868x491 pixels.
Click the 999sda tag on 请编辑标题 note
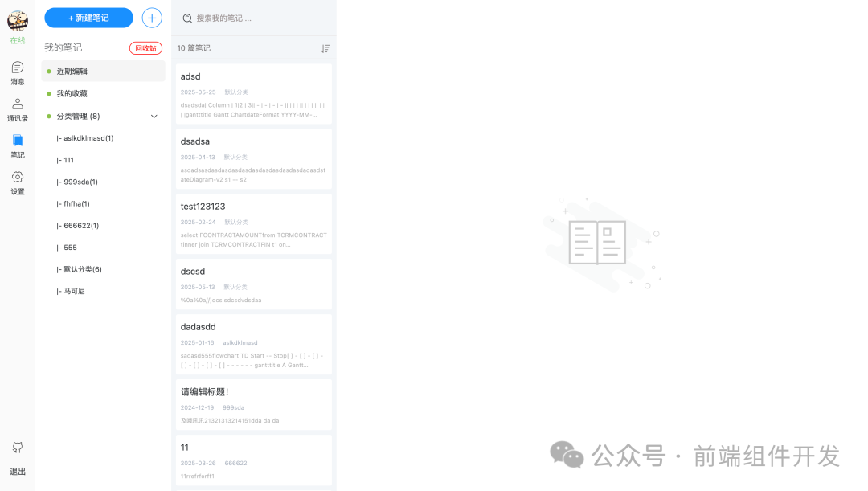233,407
